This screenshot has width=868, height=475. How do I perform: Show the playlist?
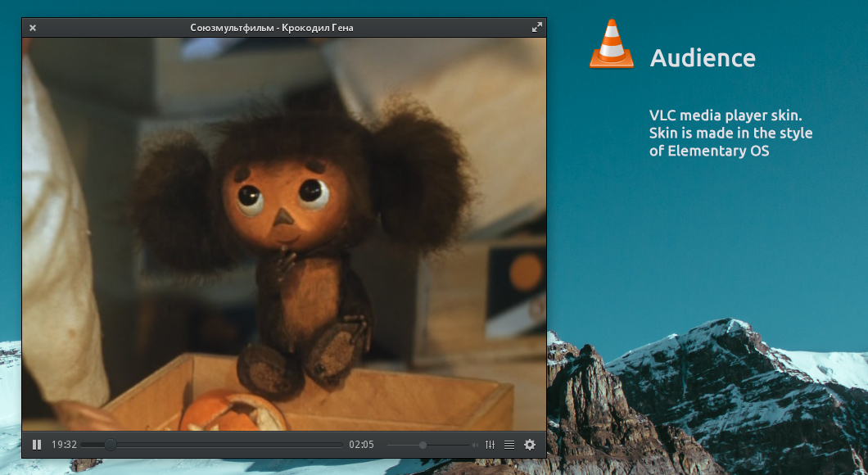tap(509, 445)
